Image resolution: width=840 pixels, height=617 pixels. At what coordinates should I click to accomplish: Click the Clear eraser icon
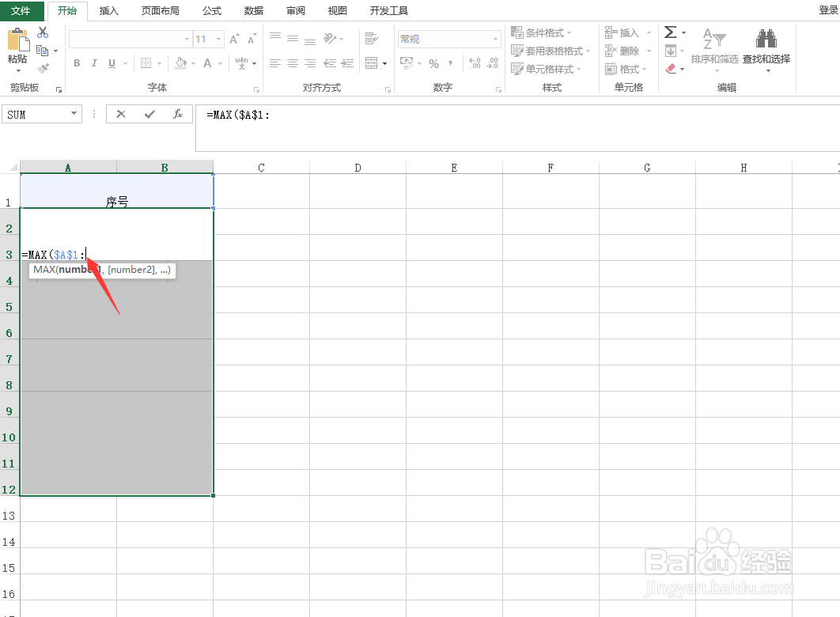pos(671,69)
